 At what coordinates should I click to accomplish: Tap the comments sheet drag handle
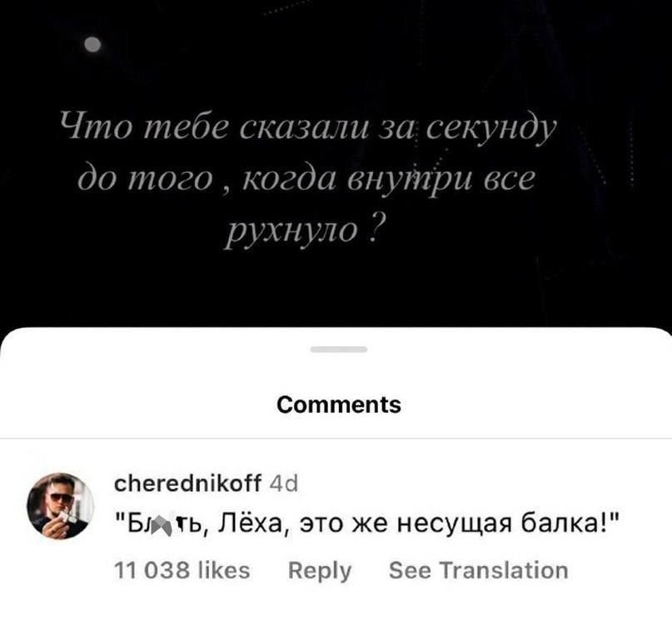click(x=339, y=350)
